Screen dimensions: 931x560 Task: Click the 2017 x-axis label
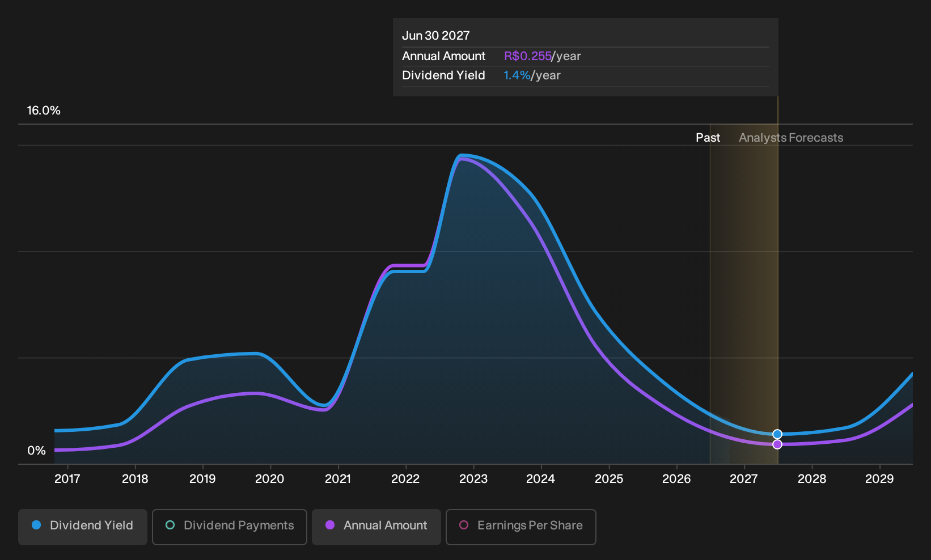[67, 479]
